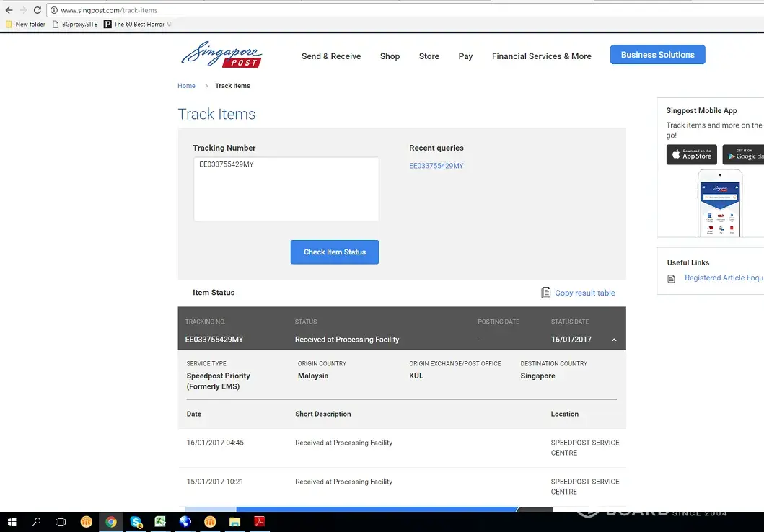Click the site info icon in address bar
The height and width of the screenshot is (532, 764).
(x=53, y=11)
